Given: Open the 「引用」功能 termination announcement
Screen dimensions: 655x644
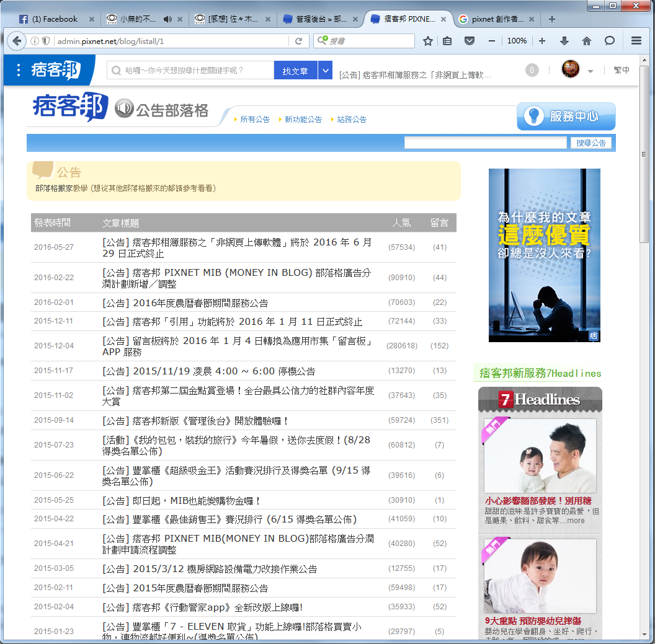Looking at the screenshot, I should pos(232,321).
